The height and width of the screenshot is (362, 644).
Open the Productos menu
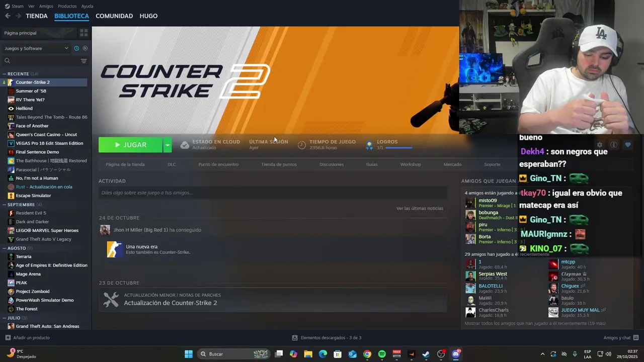pos(67,6)
